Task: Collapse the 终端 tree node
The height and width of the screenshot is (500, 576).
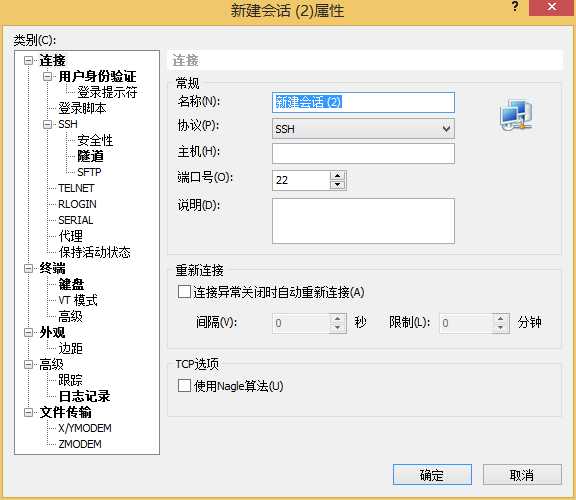Action: [x=29, y=268]
